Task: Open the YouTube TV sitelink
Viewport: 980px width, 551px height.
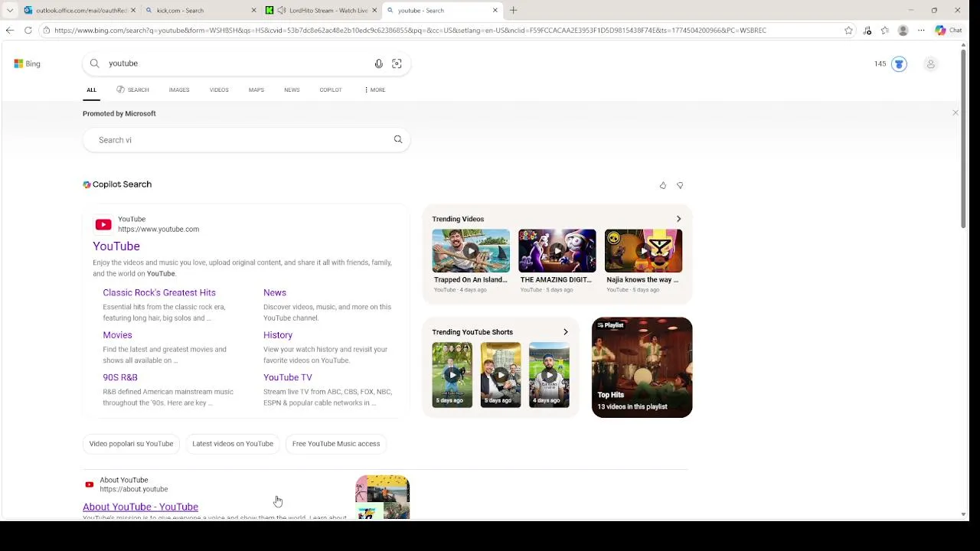Action: pyautogui.click(x=288, y=377)
